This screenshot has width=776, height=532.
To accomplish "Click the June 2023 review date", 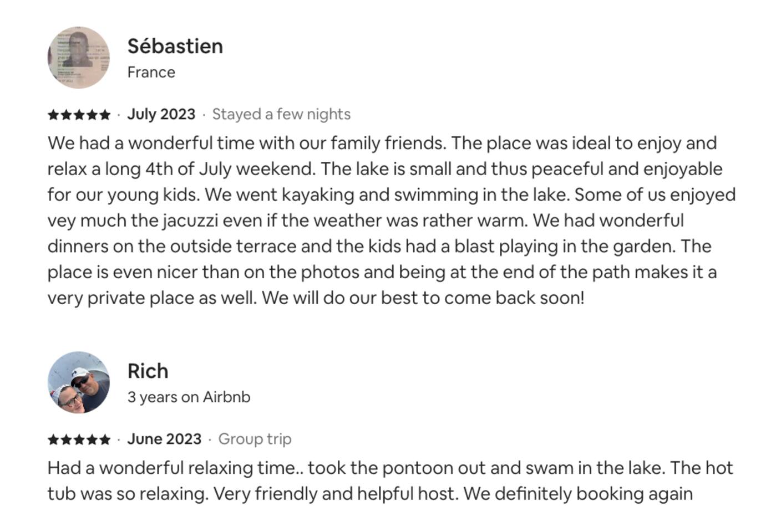I will (164, 439).
